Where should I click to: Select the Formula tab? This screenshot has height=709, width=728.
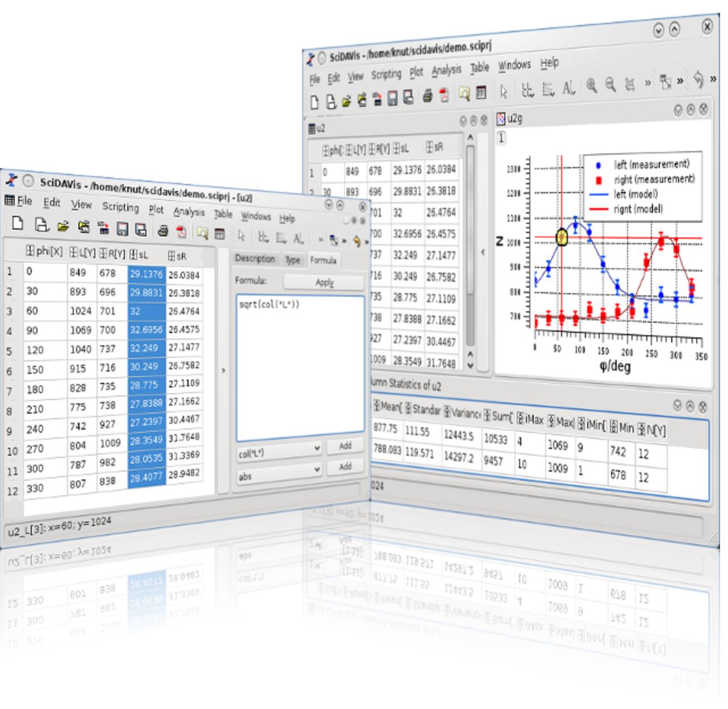tap(323, 260)
